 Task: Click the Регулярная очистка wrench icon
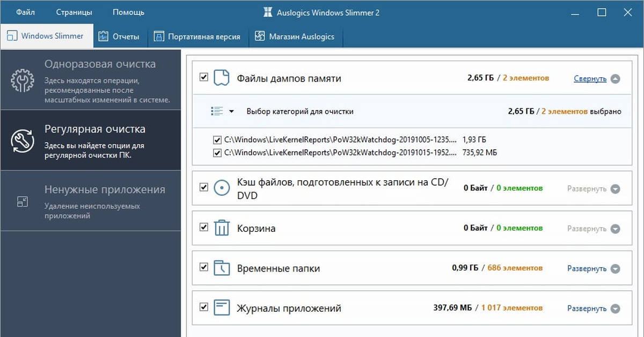coord(23,140)
